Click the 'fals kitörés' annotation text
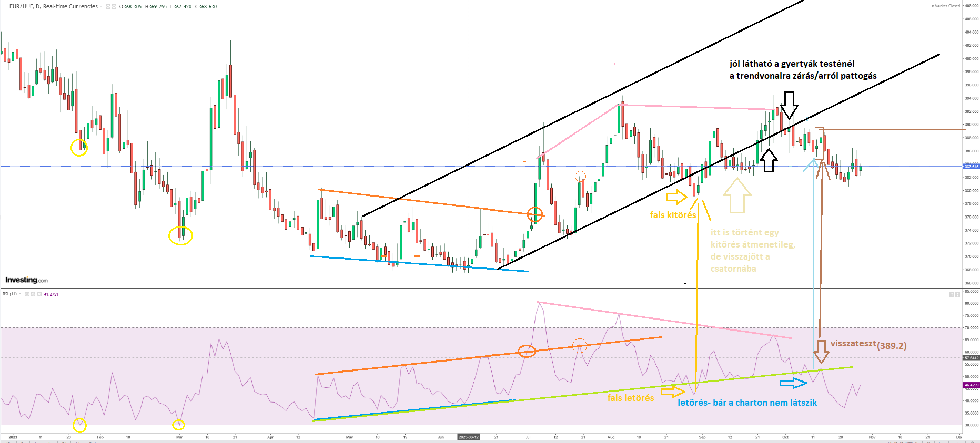 click(673, 215)
